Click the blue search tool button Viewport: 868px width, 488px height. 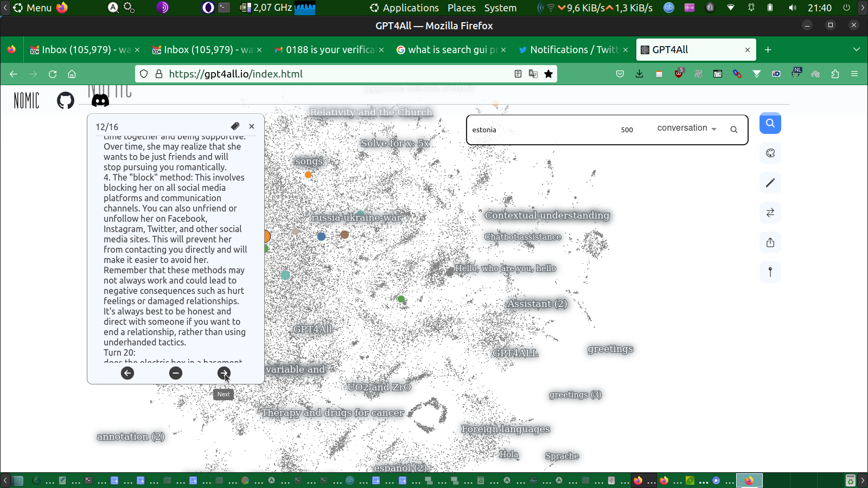[770, 123]
